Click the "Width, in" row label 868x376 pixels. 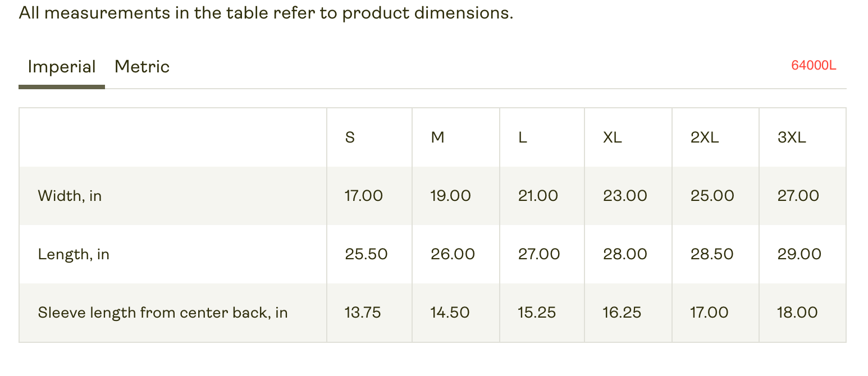[x=70, y=196]
